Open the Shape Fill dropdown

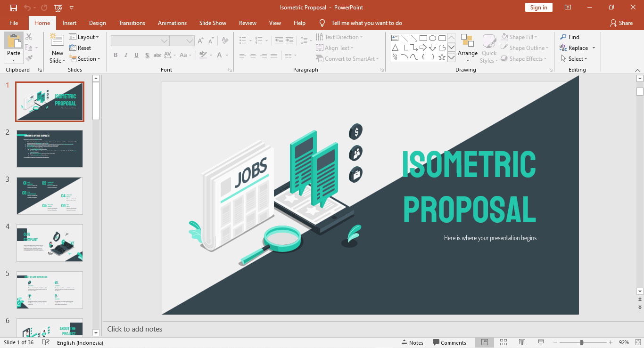(x=519, y=37)
